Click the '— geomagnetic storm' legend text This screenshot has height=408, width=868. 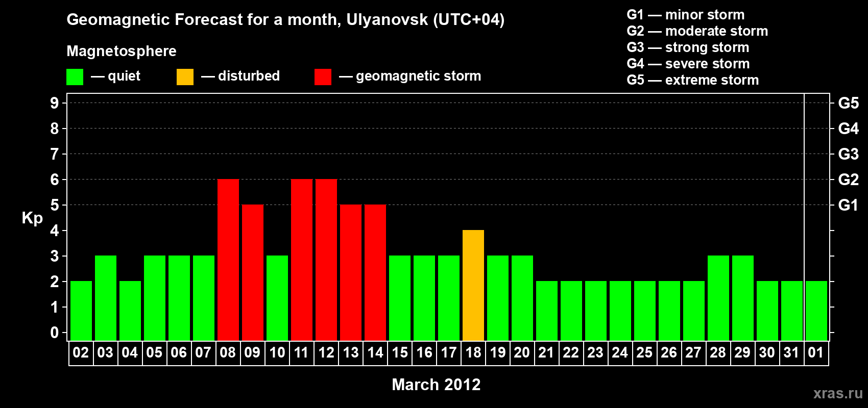click(410, 76)
